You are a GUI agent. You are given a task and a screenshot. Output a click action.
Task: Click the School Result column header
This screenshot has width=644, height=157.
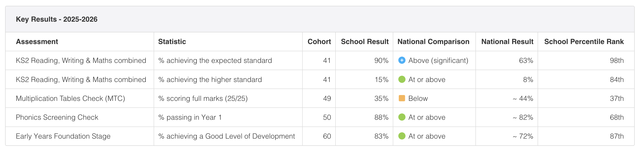pyautogui.click(x=365, y=41)
